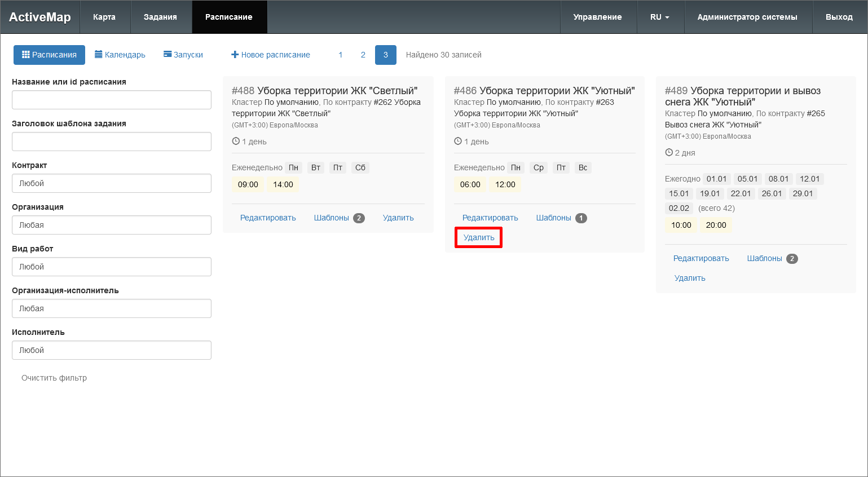Expand the RU language dropdown
Viewport: 868px width, 477px height.
point(659,17)
